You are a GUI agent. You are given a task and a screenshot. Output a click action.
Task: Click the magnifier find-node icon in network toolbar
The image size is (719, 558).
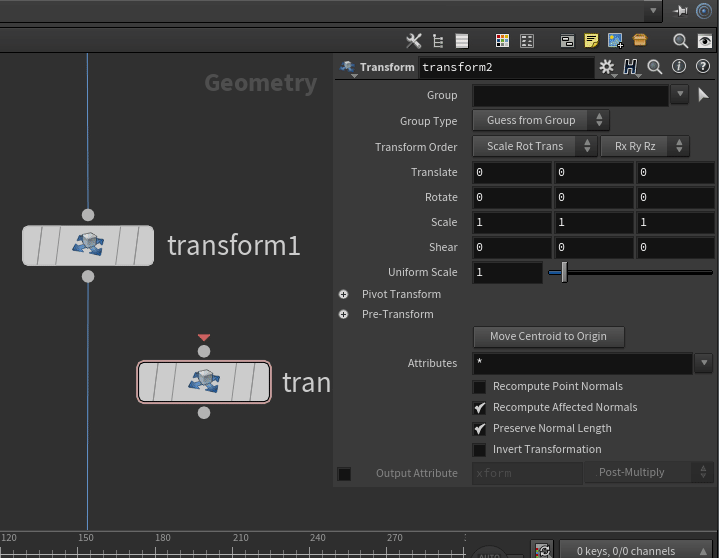pyautogui.click(x=680, y=41)
